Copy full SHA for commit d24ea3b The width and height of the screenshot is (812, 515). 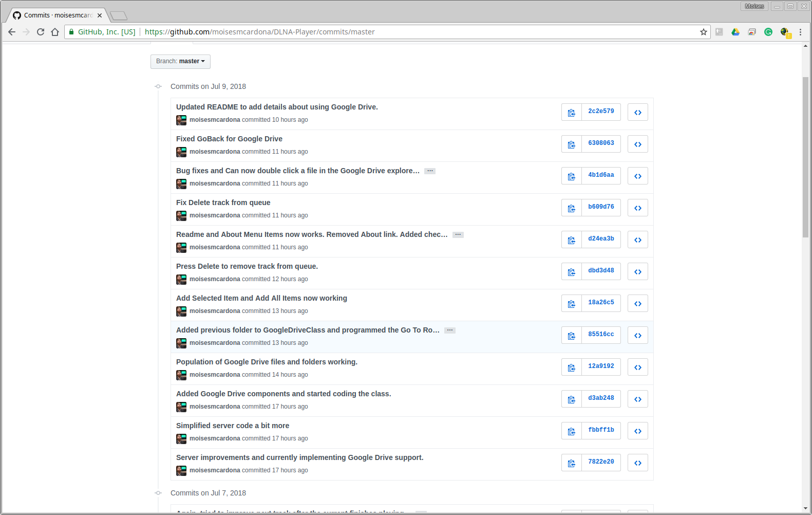point(572,240)
